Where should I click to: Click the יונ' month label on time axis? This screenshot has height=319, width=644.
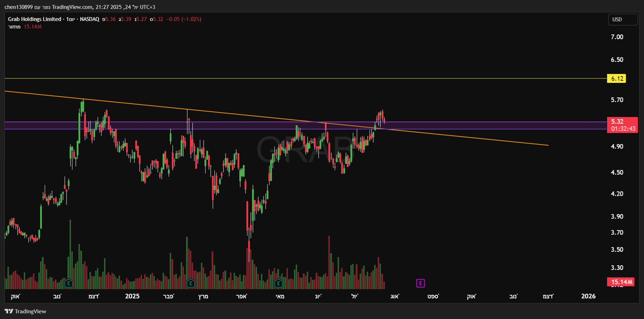319,296
